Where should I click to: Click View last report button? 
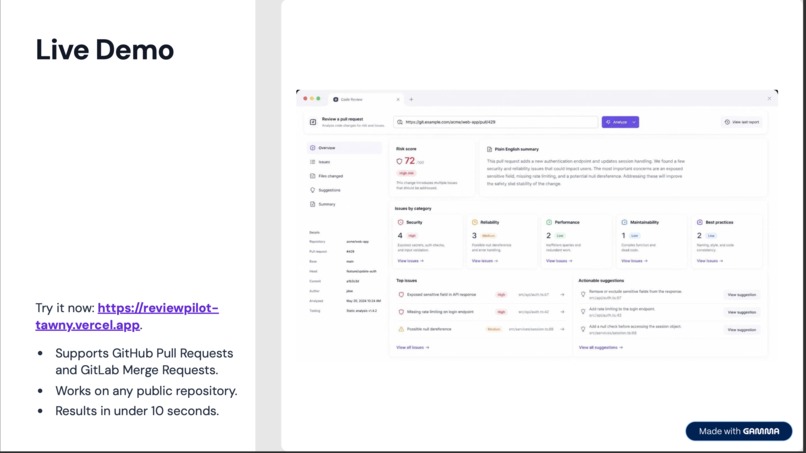(x=742, y=122)
